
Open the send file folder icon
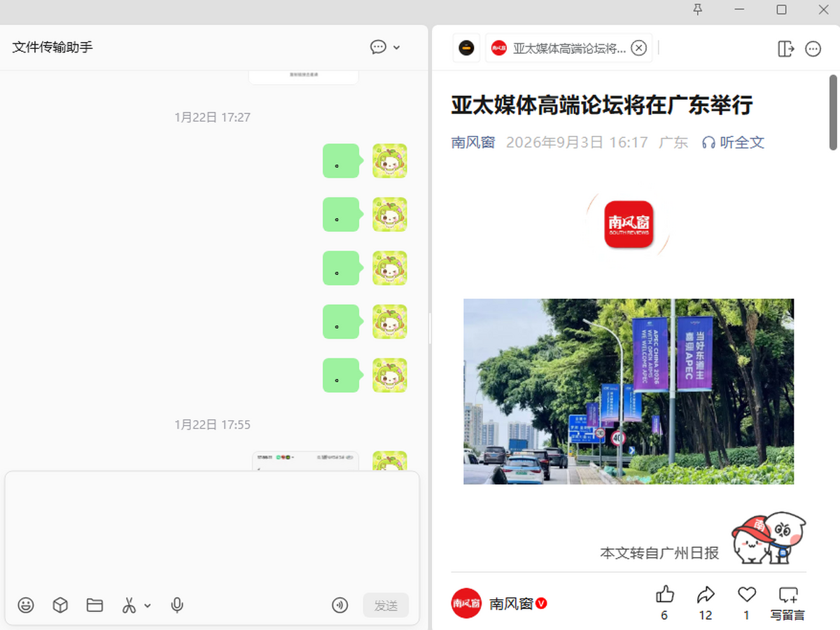click(x=94, y=605)
